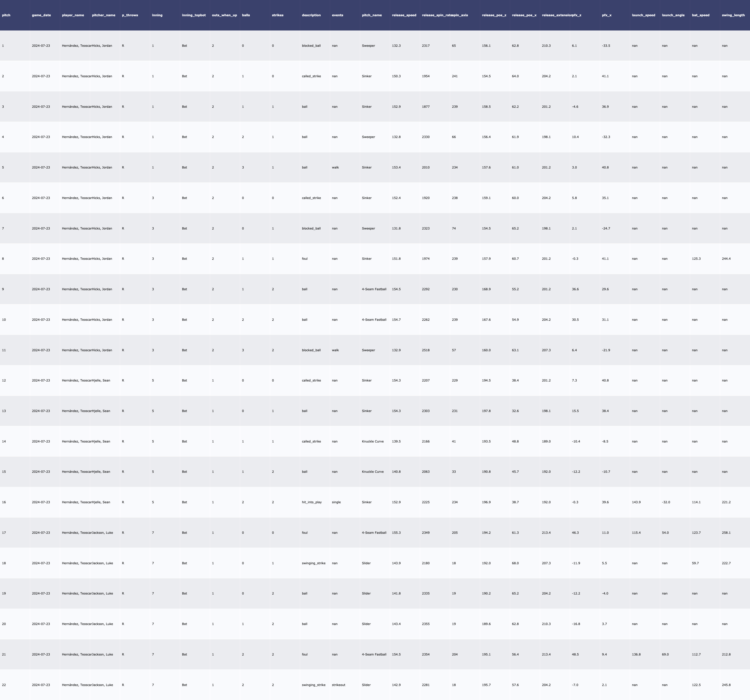
Task: Click the swing_length column header
Action: point(733,15)
